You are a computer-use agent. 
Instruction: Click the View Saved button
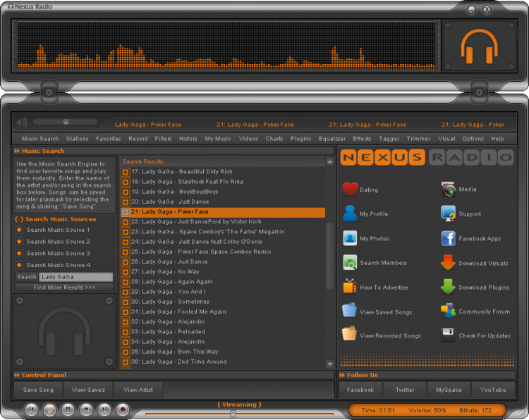pos(88,390)
